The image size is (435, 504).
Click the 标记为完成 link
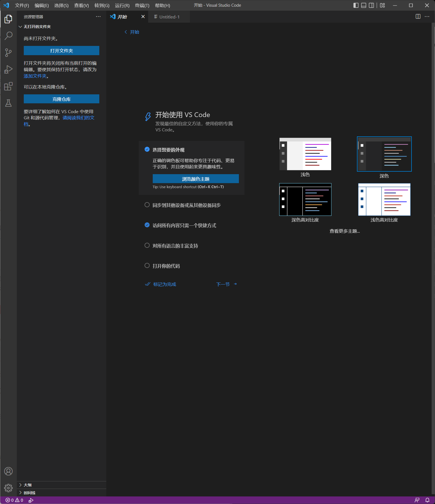coord(161,284)
